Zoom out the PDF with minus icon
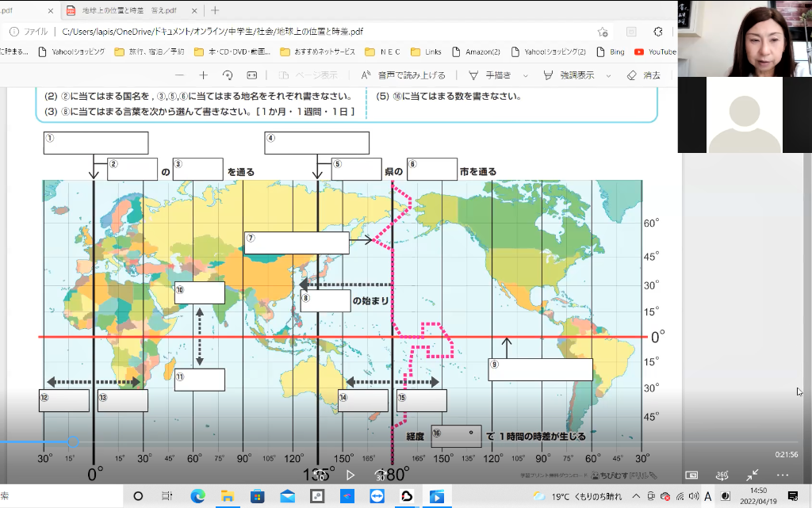Viewport: 812px width, 508px height. [179, 75]
